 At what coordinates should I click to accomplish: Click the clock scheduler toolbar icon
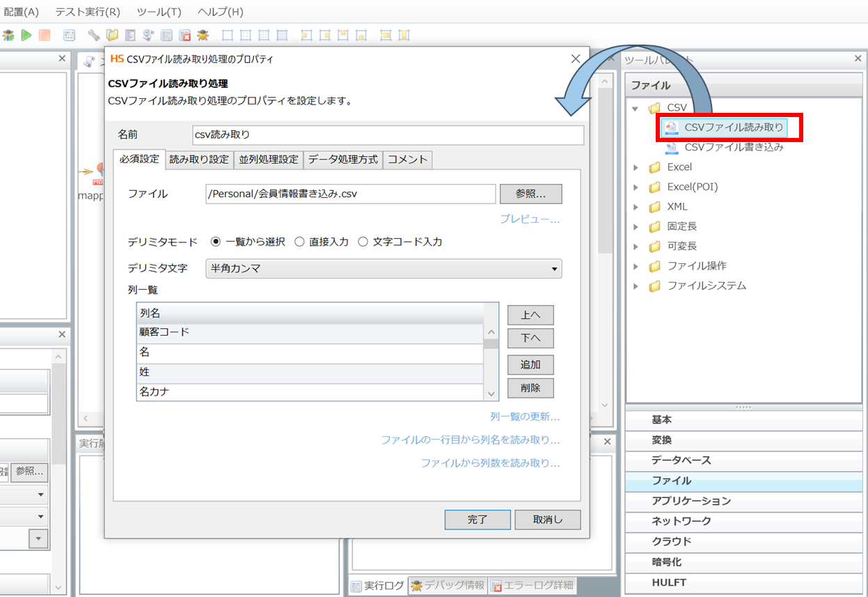tap(148, 35)
